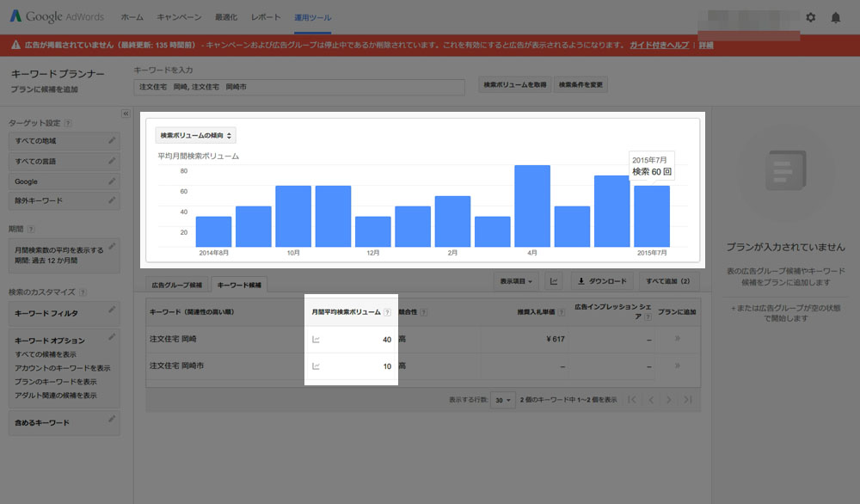The width and height of the screenshot is (860, 504).
Task: Click help icon beside 推奨入札単価 header
Action: (561, 312)
